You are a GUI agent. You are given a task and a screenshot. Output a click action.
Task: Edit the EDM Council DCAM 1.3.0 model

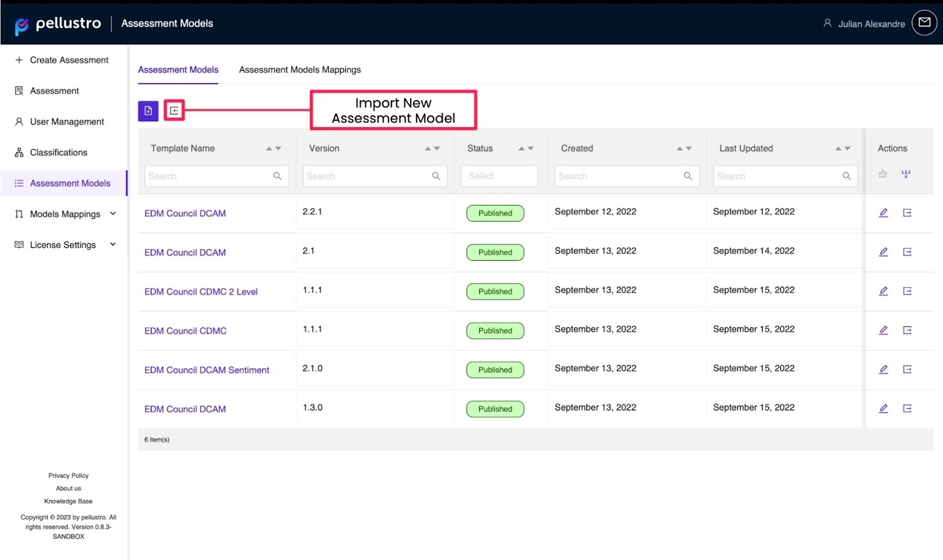883,409
